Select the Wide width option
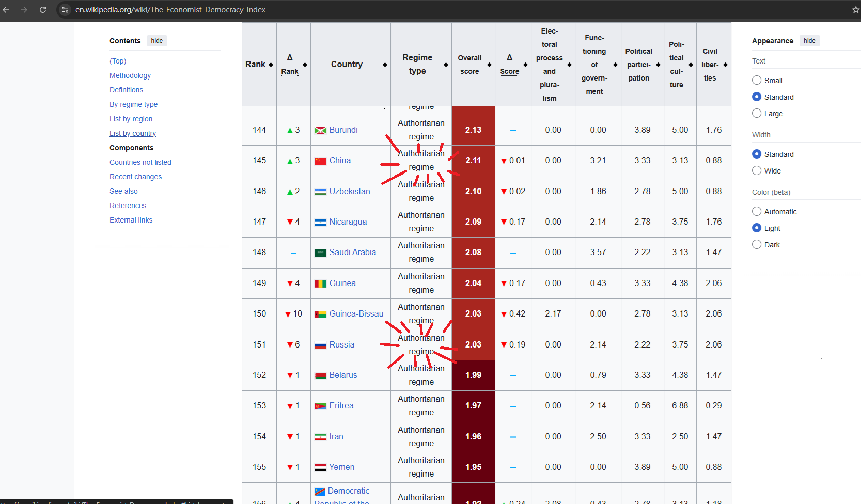 click(x=757, y=171)
